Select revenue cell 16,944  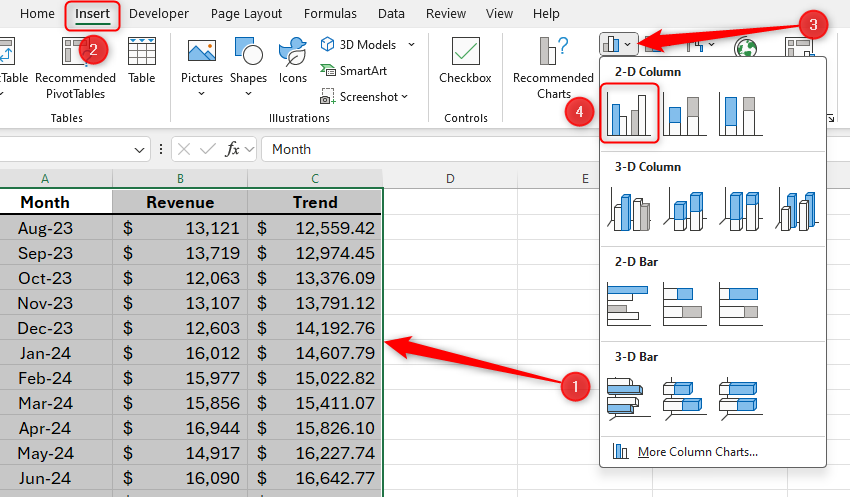180,428
